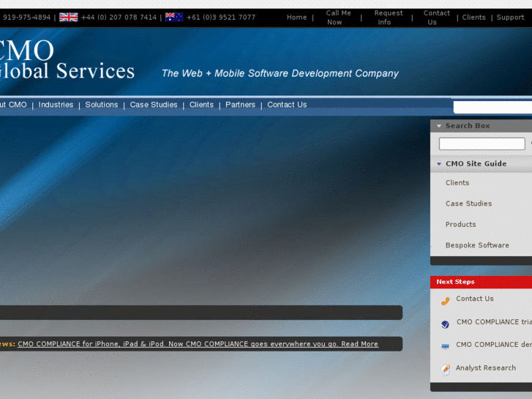This screenshot has height=399, width=532.
Task: Click the icon beside CMO COMPLIANCE demo
Action: tap(445, 346)
